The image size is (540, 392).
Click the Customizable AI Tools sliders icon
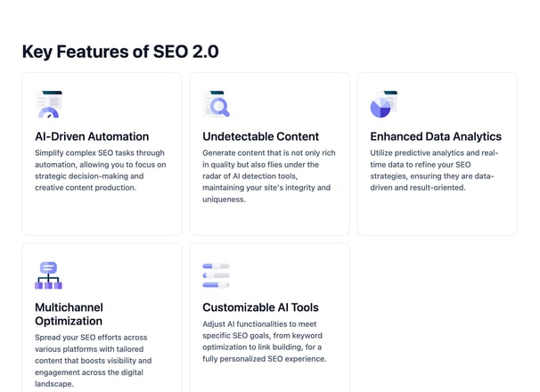pos(217,275)
